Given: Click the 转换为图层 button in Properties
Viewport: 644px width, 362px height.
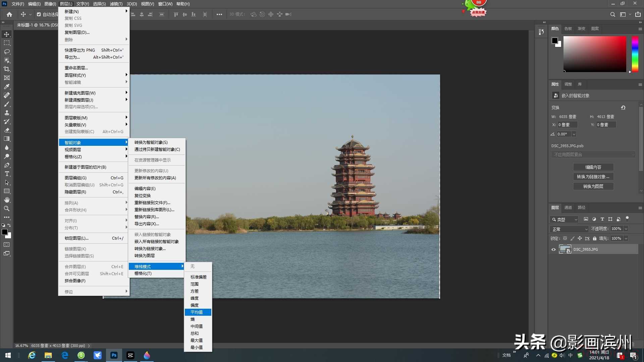Looking at the screenshot, I should tap(593, 186).
